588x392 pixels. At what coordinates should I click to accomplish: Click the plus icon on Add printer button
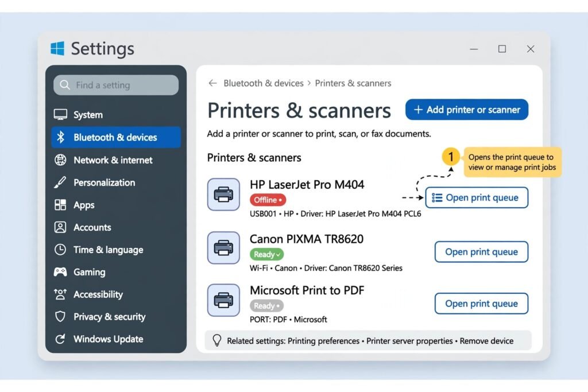click(x=418, y=110)
